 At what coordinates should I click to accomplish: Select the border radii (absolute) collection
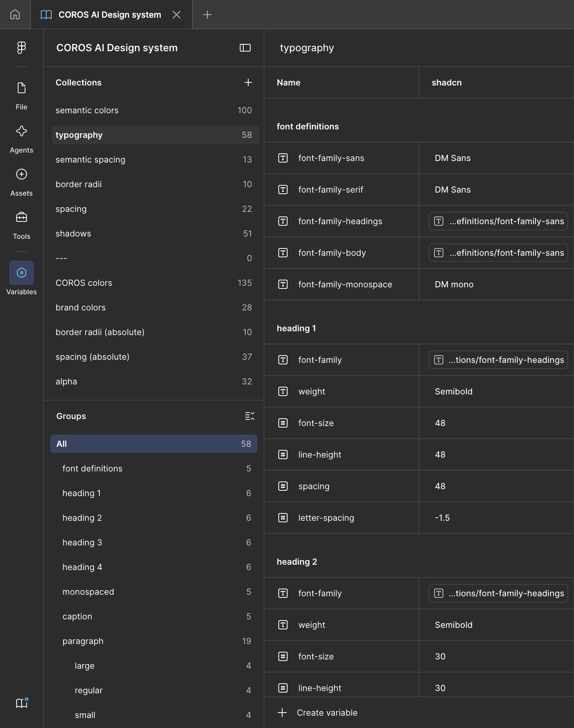[x=155, y=332]
